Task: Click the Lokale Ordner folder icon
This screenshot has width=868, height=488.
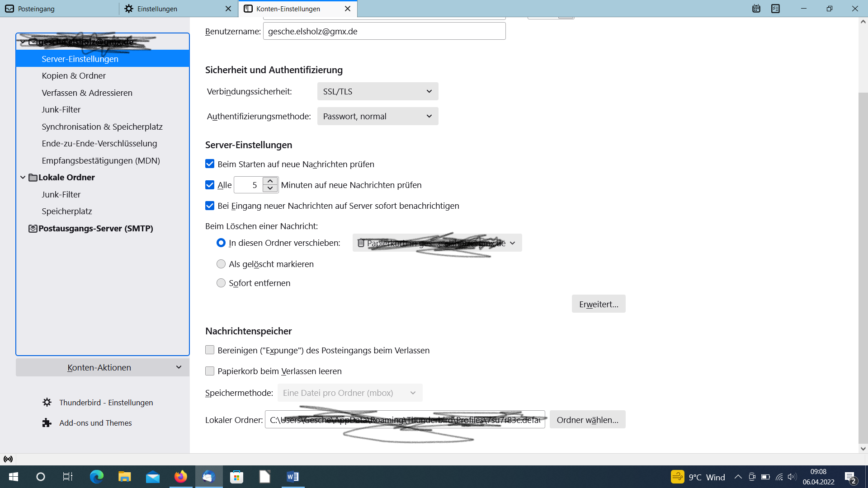Action: [x=33, y=178]
